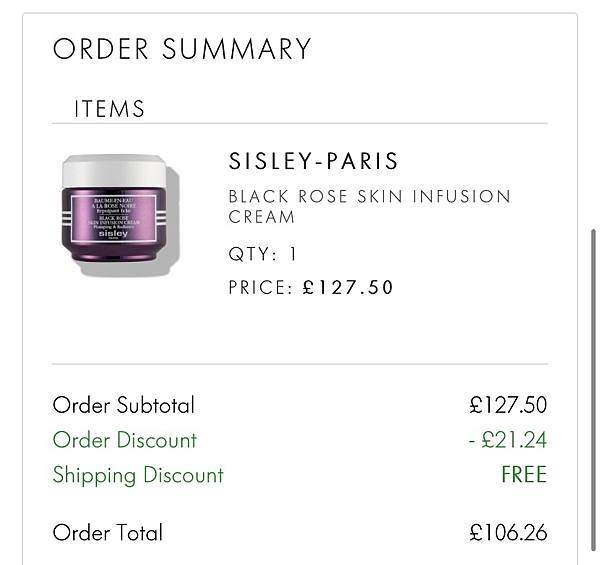Click the order total £106.26

(x=508, y=532)
